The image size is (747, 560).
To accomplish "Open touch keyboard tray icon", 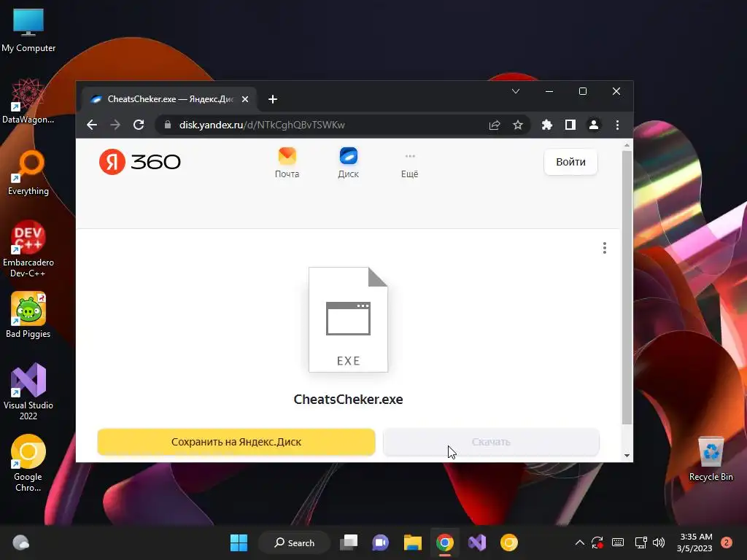I will pos(618,542).
